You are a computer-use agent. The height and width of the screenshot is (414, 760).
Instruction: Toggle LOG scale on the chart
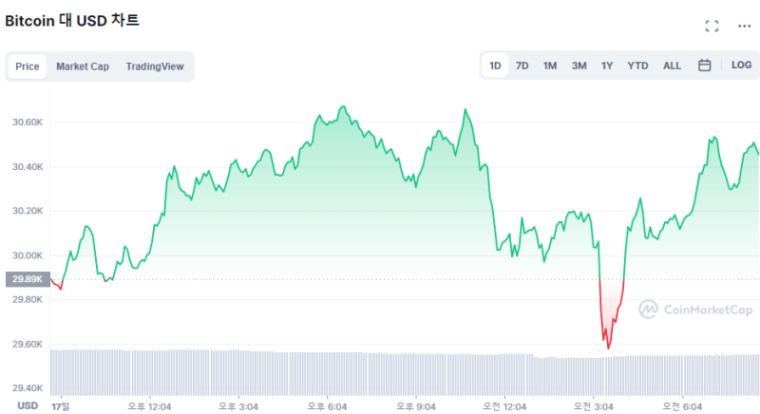[741, 65]
